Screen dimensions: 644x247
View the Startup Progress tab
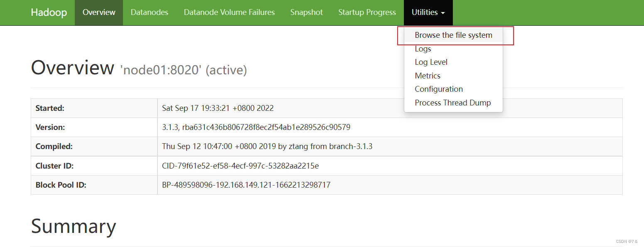(367, 12)
